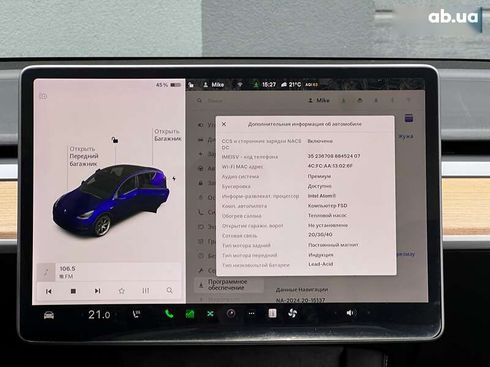Stop radio playback
490x367 pixels.
[x=73, y=291]
